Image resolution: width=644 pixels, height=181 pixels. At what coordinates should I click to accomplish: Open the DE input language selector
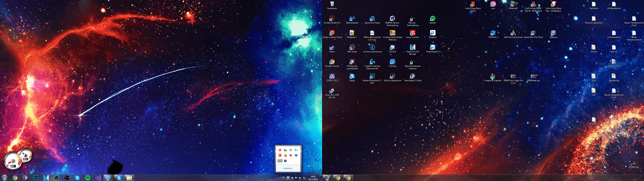[x=283, y=178]
